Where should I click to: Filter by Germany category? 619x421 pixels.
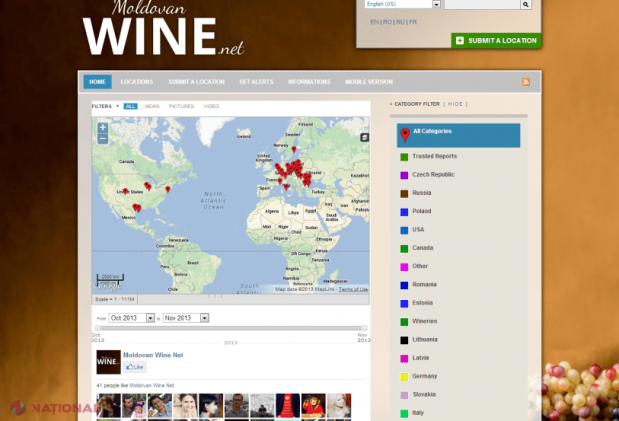point(424,376)
